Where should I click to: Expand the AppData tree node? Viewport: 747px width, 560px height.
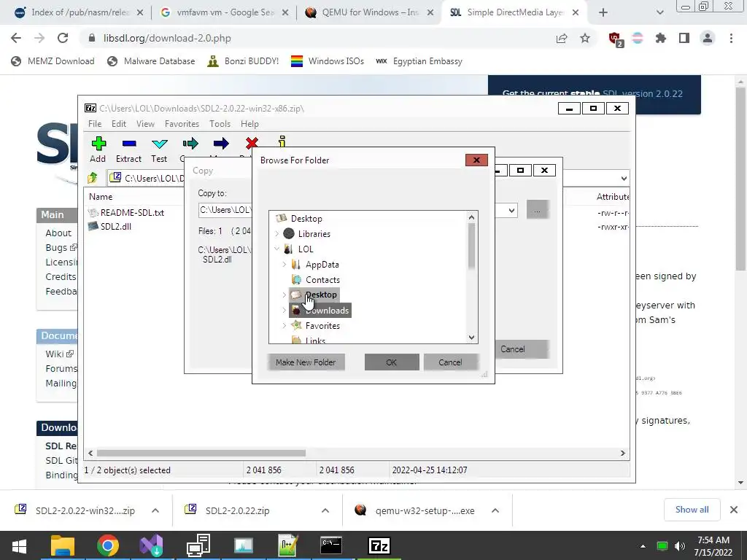tap(285, 264)
